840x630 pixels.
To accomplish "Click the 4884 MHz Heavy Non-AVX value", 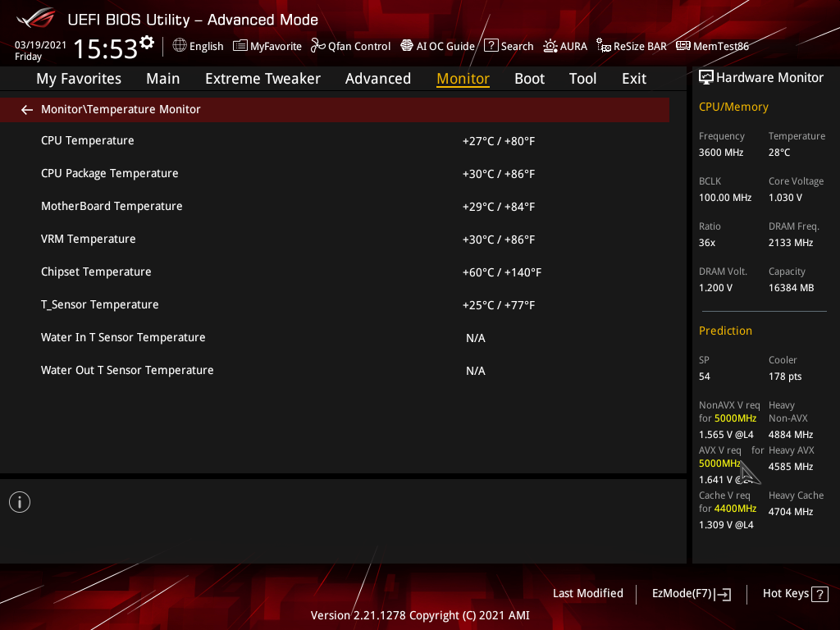I will click(x=791, y=435).
